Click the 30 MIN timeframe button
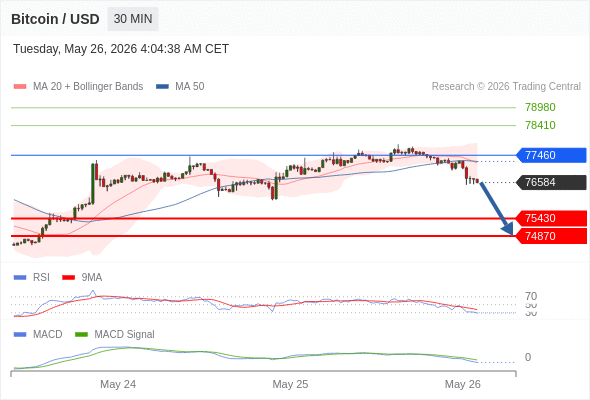590x400 pixels. coord(133,19)
